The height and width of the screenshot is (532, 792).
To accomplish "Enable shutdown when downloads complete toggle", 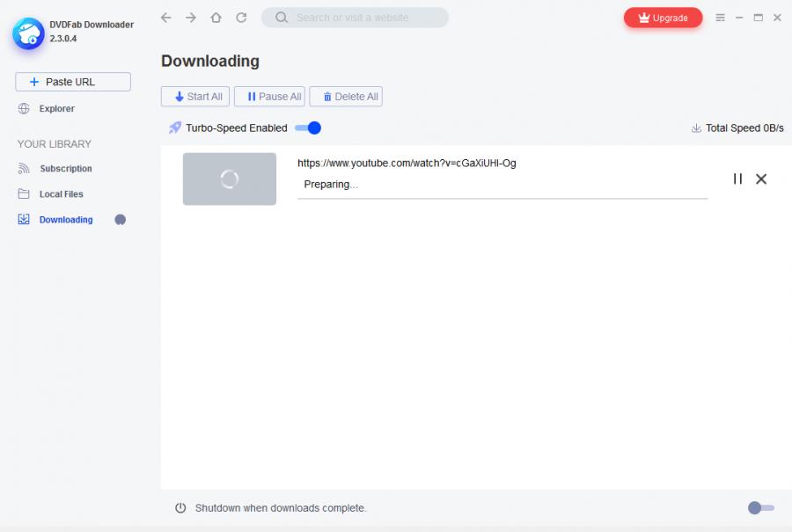I will point(760,507).
